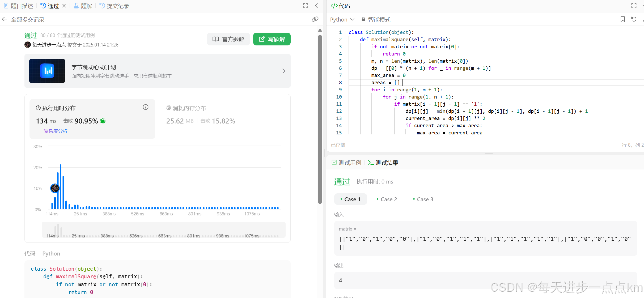Toggle 智能模式 editor mode
Viewport: 644px width, 298px height.
(x=376, y=19)
